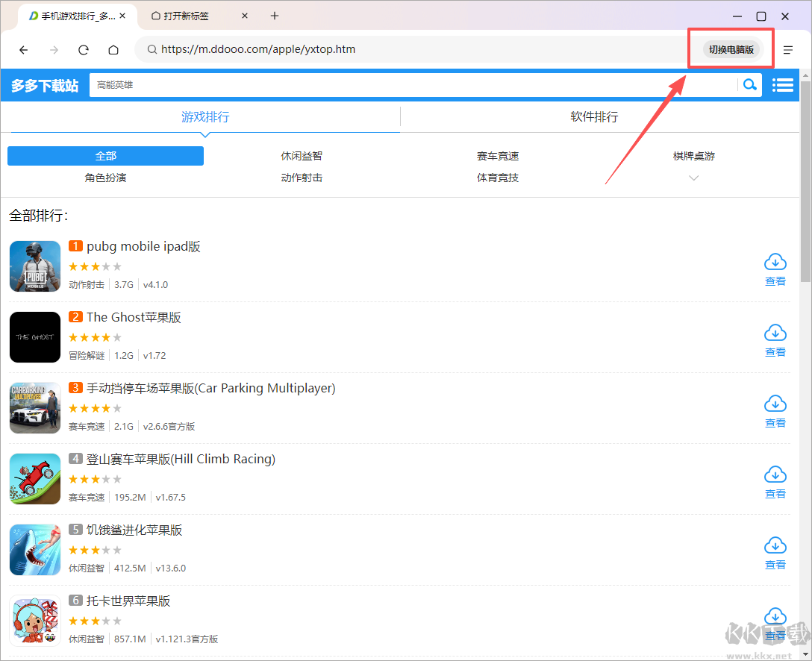Click the 切换电脑版 button

pos(731,50)
